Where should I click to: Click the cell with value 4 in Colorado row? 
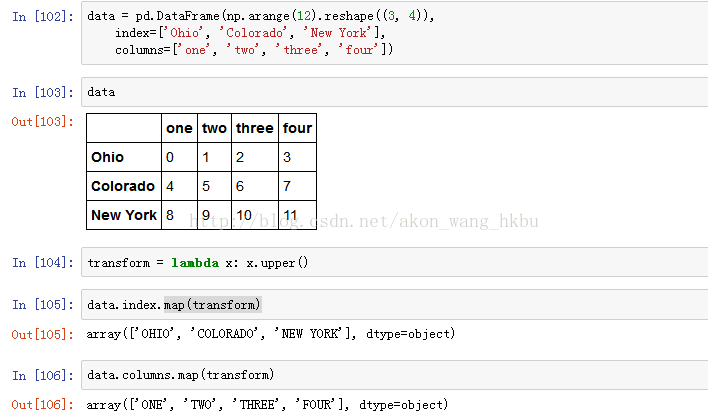click(179, 186)
